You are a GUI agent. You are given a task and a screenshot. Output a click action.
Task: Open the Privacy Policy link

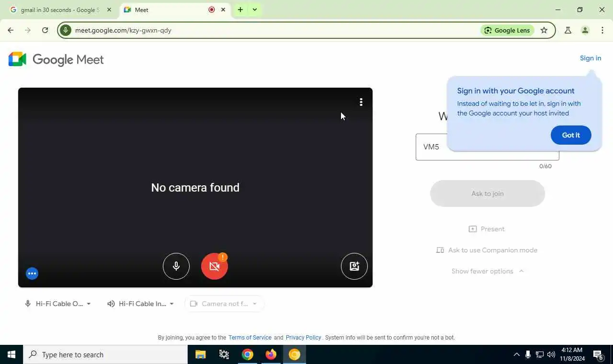[x=304, y=338]
